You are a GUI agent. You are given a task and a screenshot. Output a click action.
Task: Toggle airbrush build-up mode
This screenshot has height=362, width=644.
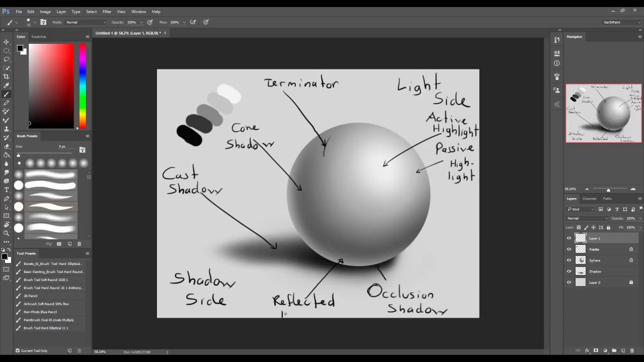pyautogui.click(x=193, y=22)
